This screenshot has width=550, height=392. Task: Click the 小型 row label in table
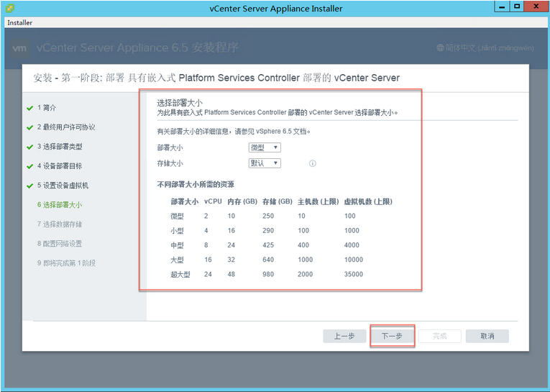coord(177,231)
